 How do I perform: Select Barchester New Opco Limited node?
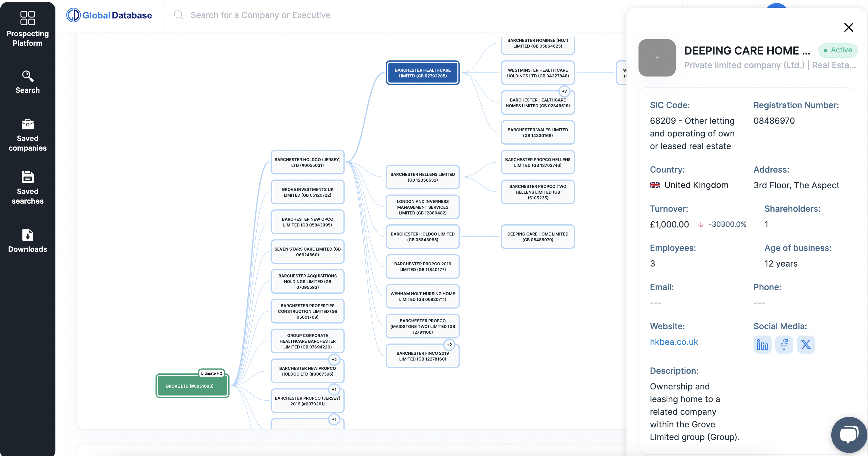(x=307, y=222)
